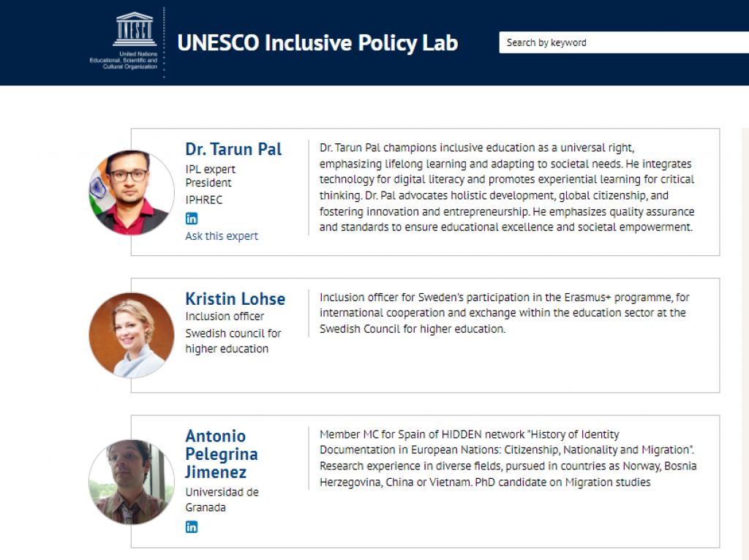Click the LinkedIn icon under IPHREC president

[191, 218]
